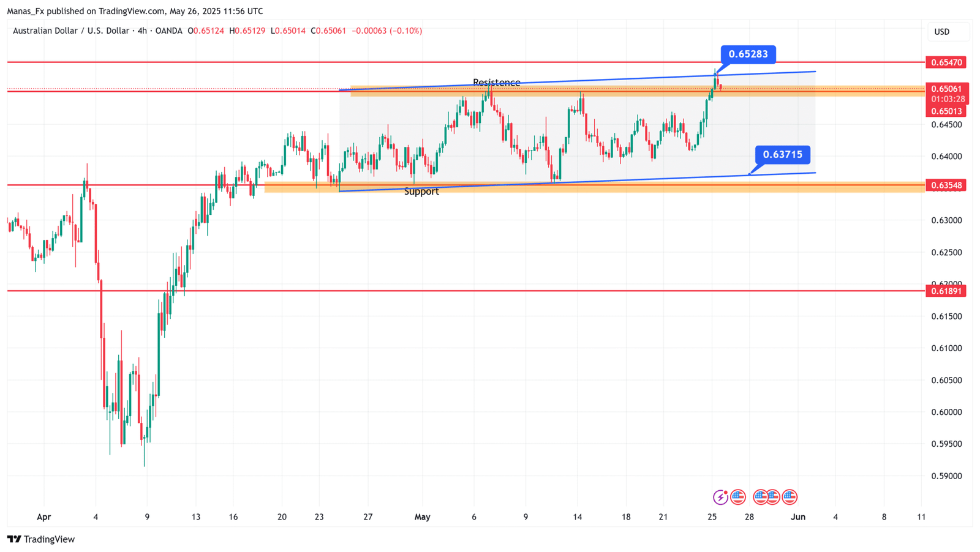The image size is (980, 552).
Task: Click the red 0.61891 price label
Action: pos(947,291)
